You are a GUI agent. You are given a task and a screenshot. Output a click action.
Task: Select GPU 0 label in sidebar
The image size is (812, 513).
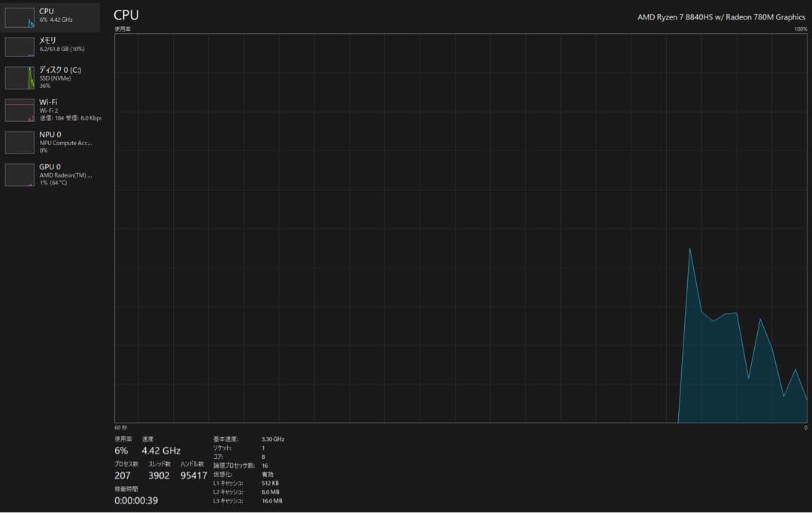pyautogui.click(x=50, y=167)
